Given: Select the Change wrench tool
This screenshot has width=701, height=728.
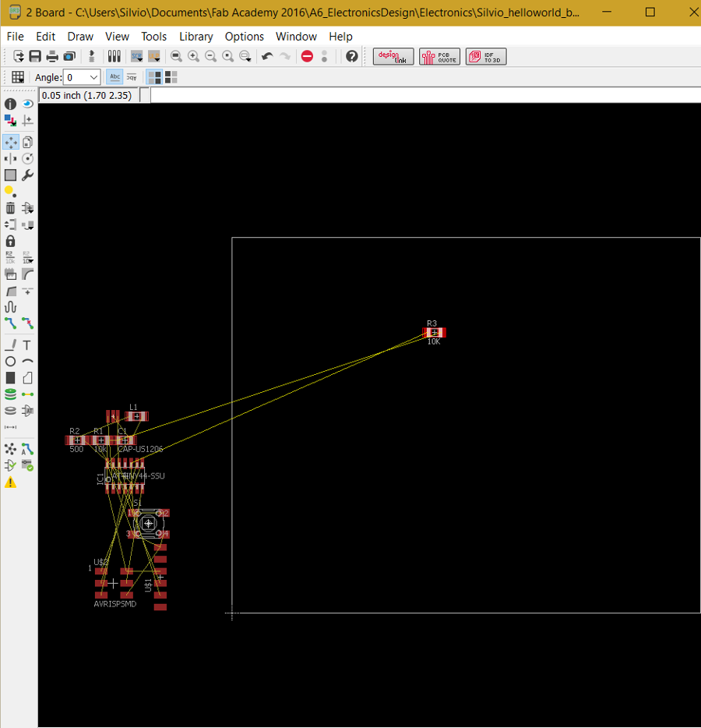Looking at the screenshot, I should (28, 175).
